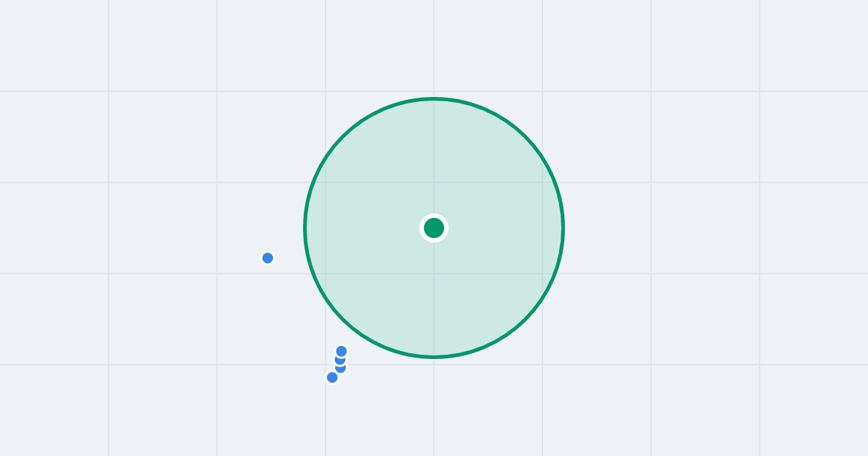This screenshot has height=456, width=868.
Task: Click the top edge of the green circle
Action: [x=434, y=98]
